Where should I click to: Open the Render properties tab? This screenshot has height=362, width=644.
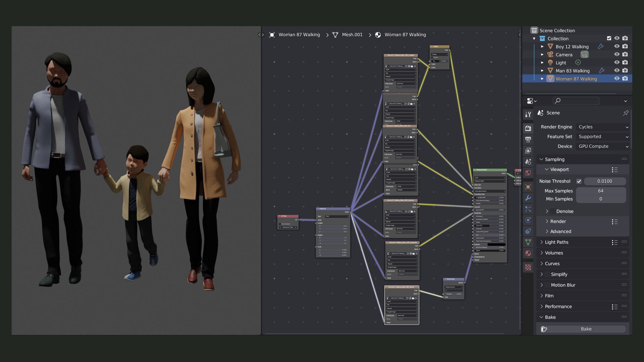(x=528, y=128)
